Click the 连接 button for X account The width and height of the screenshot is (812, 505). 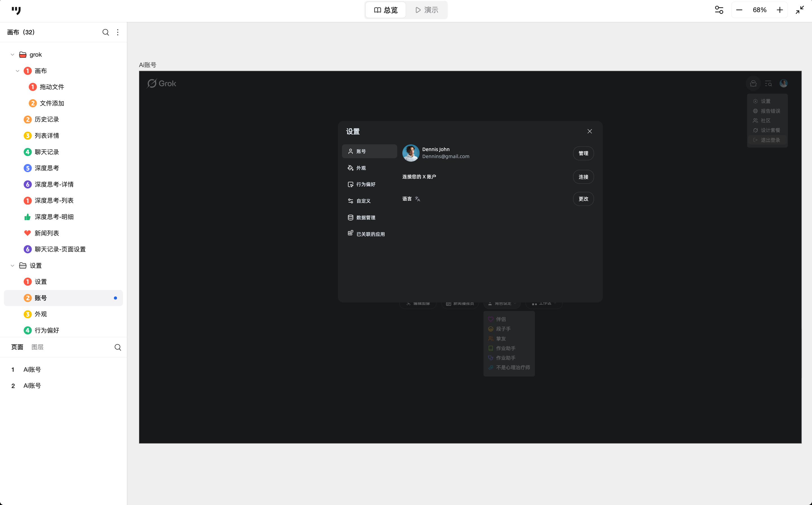583,177
